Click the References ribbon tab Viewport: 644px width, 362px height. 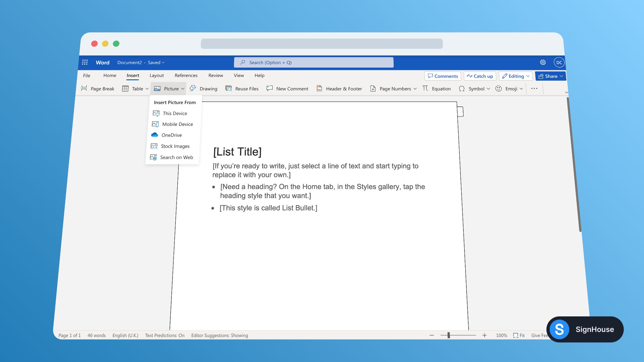(x=186, y=75)
